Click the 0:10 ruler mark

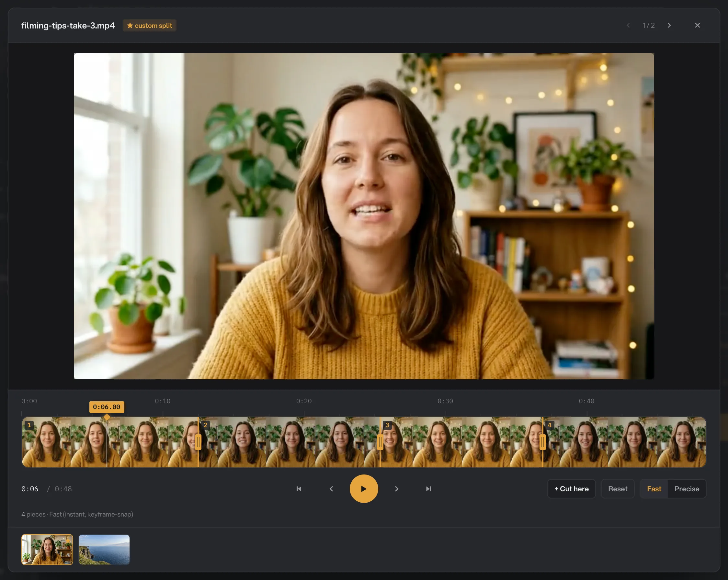pos(163,401)
